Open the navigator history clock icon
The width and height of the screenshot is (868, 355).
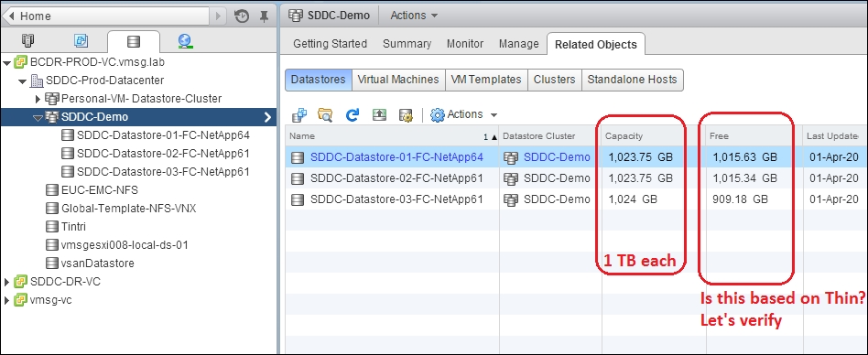coord(242,16)
